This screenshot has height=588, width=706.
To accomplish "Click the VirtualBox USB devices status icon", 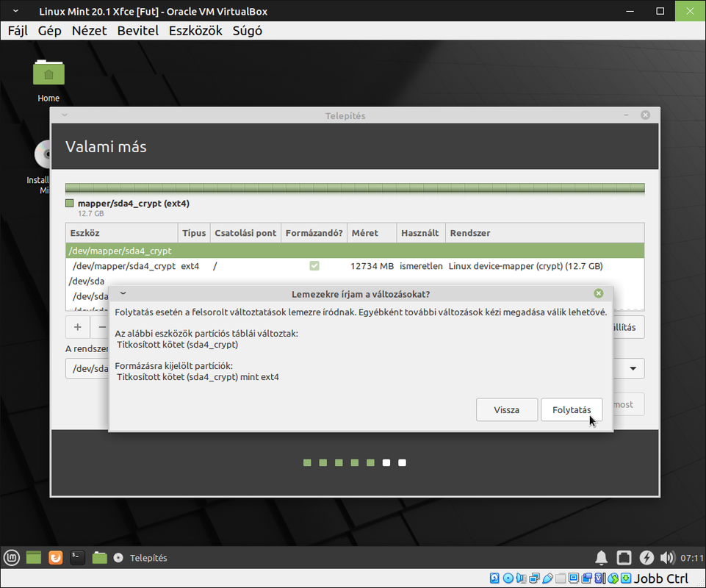I will pyautogui.click(x=547, y=578).
